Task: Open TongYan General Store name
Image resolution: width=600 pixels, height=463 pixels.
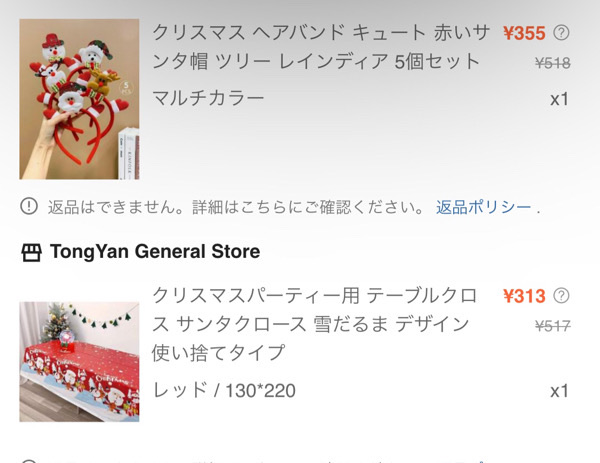Action: [155, 252]
